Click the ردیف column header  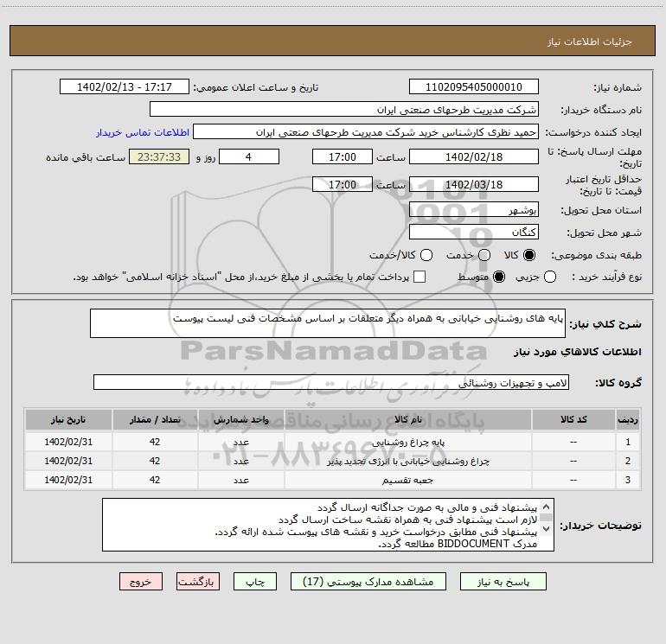pos(628,419)
